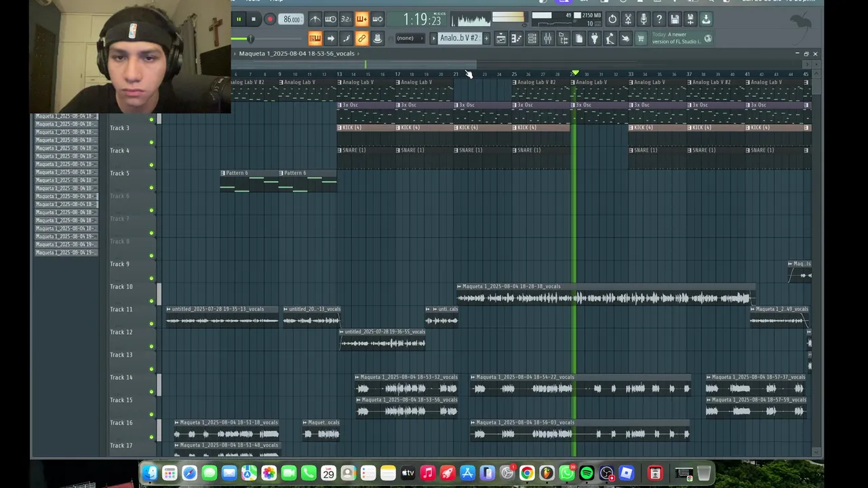Open clip menu of the 18-56-03_vocals clip
The width and height of the screenshot is (868, 488).
(x=473, y=422)
